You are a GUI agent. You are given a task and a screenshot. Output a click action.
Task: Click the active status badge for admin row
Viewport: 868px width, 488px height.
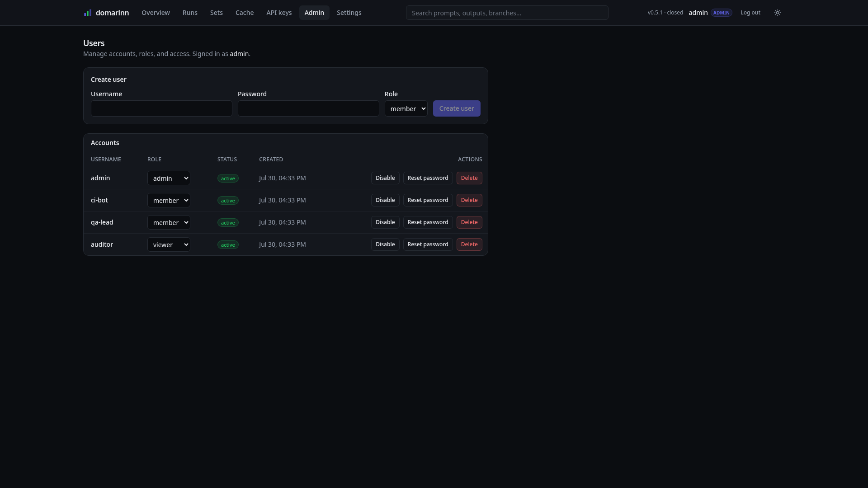[x=228, y=178]
